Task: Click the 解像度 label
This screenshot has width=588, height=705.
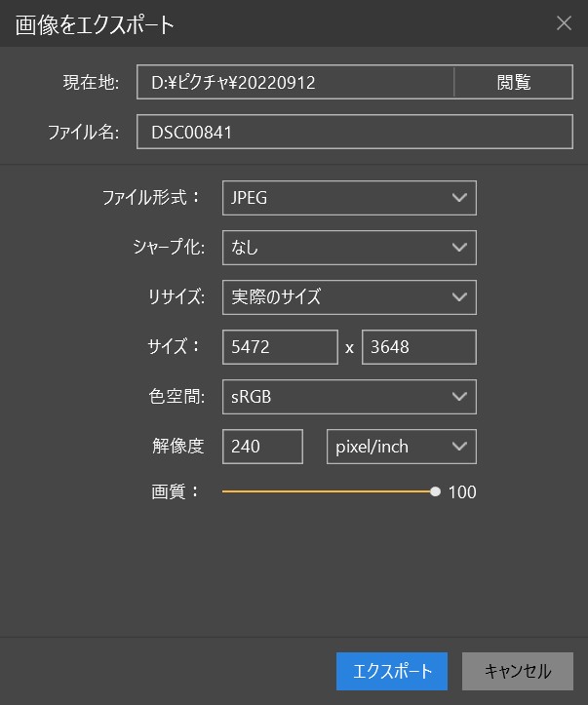Action: 178,447
